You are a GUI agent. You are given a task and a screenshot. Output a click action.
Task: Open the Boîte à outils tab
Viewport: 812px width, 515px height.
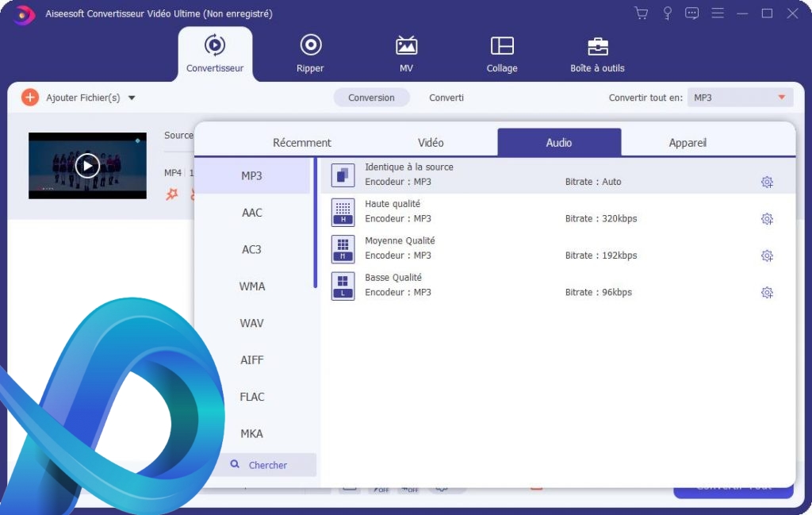pos(597,54)
